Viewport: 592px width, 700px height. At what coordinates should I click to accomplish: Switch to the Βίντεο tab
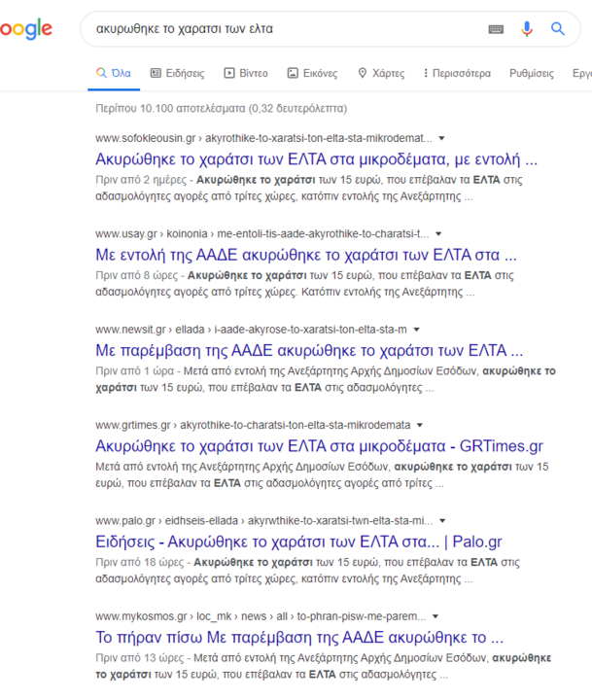(246, 73)
